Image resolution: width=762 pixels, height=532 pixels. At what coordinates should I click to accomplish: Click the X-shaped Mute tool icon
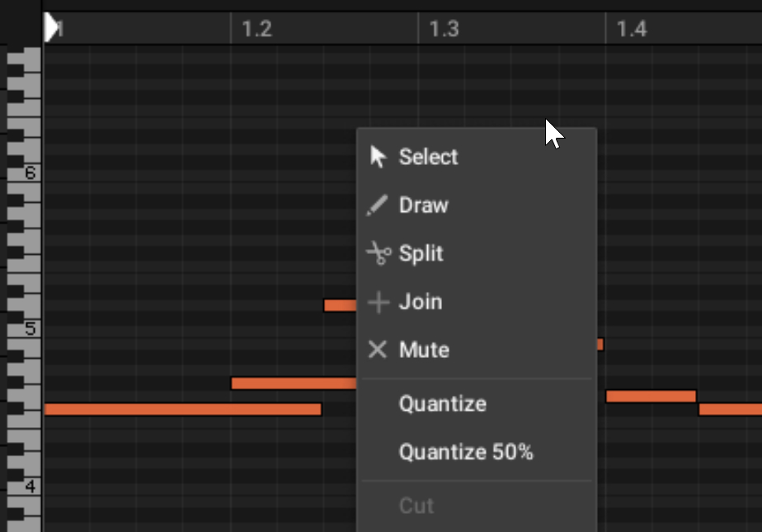point(378,350)
